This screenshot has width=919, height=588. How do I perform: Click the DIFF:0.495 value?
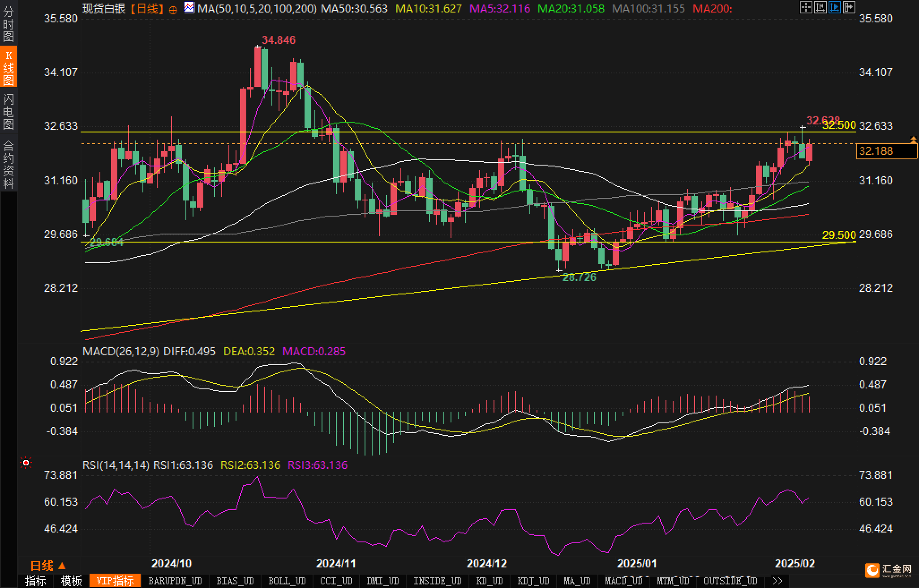189,351
